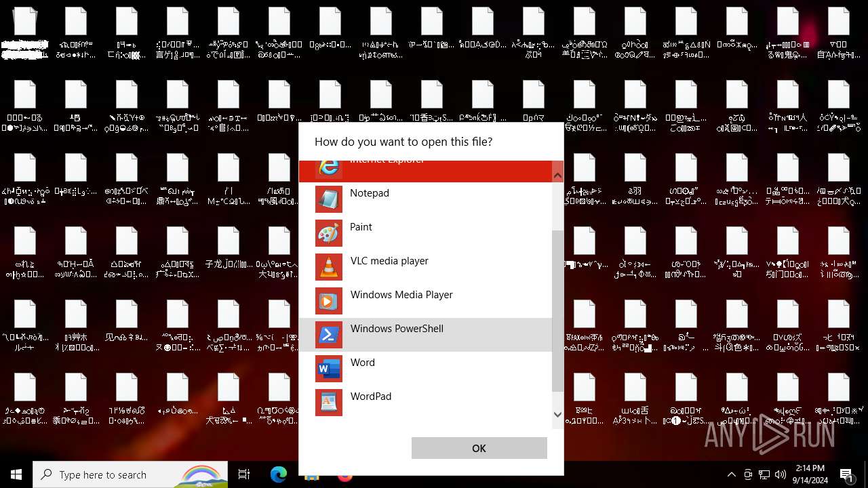Viewport: 868px width, 488px height.
Task: Click the 'Paint' label
Action: point(361,227)
